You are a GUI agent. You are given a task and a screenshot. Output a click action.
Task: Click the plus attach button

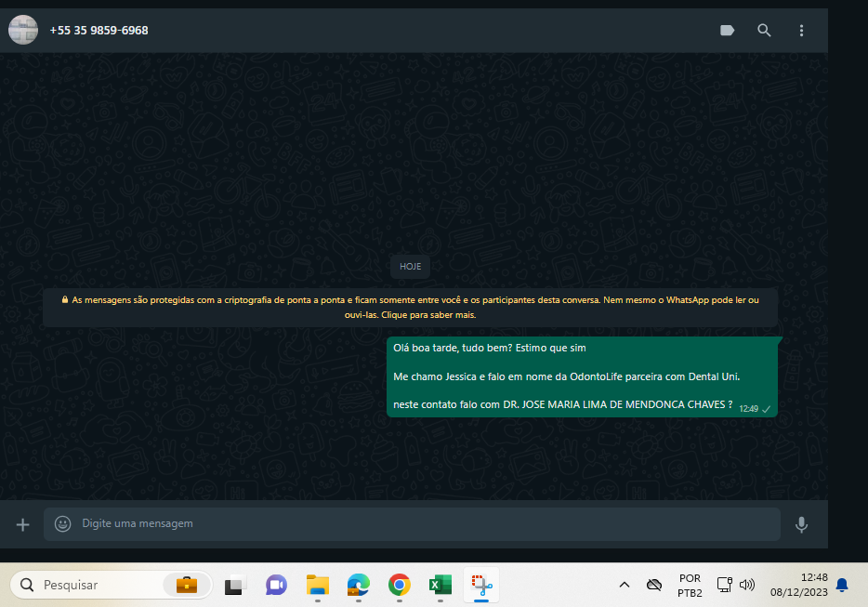pos(23,524)
